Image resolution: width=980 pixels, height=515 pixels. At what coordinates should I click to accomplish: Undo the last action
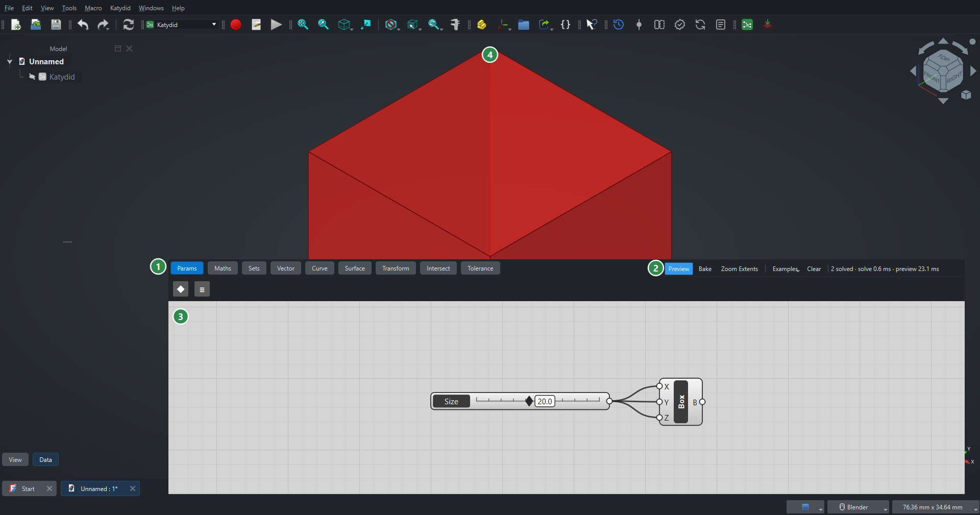83,24
